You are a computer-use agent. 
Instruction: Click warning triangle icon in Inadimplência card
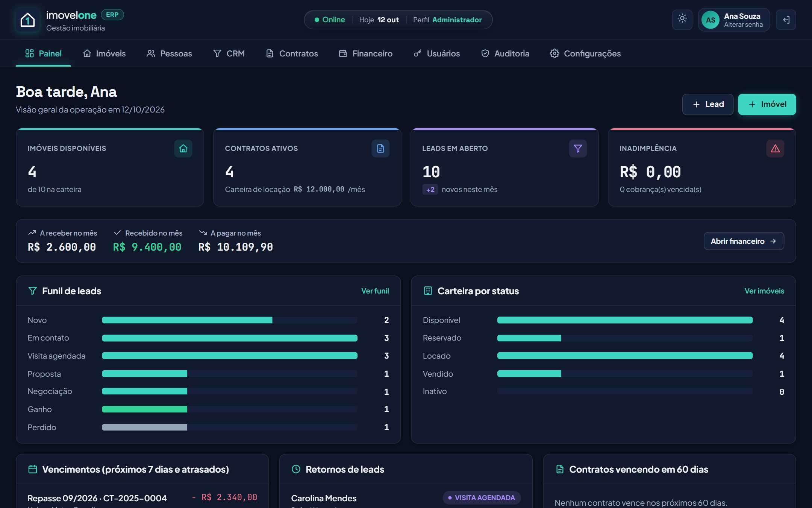[775, 149]
